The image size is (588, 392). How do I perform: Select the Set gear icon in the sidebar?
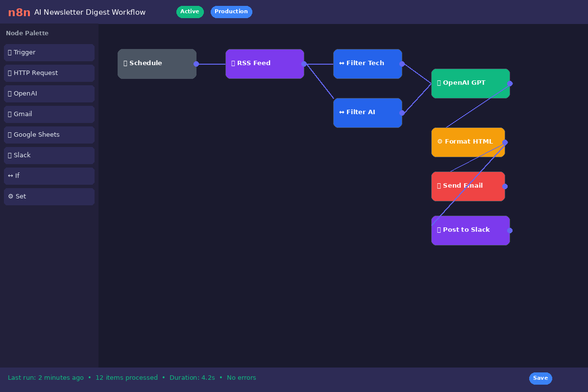pos(10,196)
